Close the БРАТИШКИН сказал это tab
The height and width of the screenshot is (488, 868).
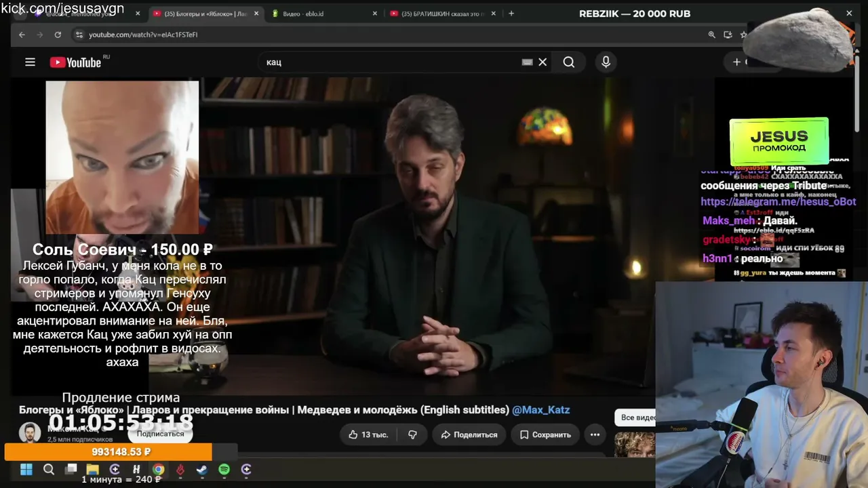[493, 14]
